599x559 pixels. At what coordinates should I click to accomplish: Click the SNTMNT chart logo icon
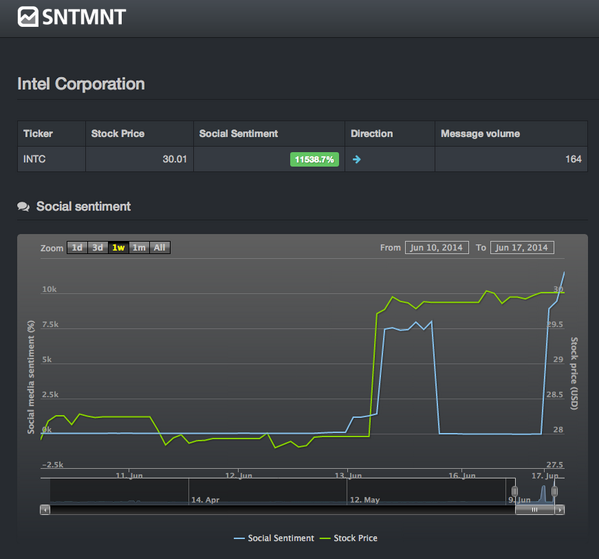[28, 17]
